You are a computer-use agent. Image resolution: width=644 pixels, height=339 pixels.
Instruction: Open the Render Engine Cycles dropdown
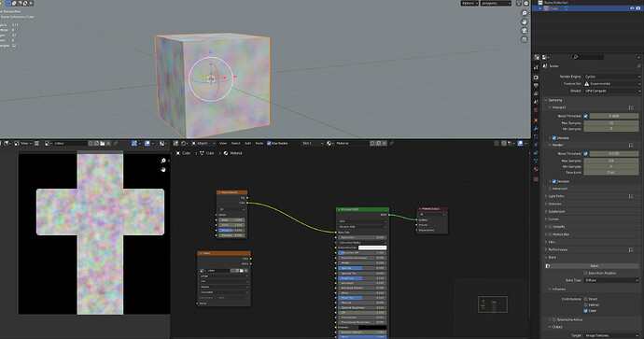click(x=612, y=77)
